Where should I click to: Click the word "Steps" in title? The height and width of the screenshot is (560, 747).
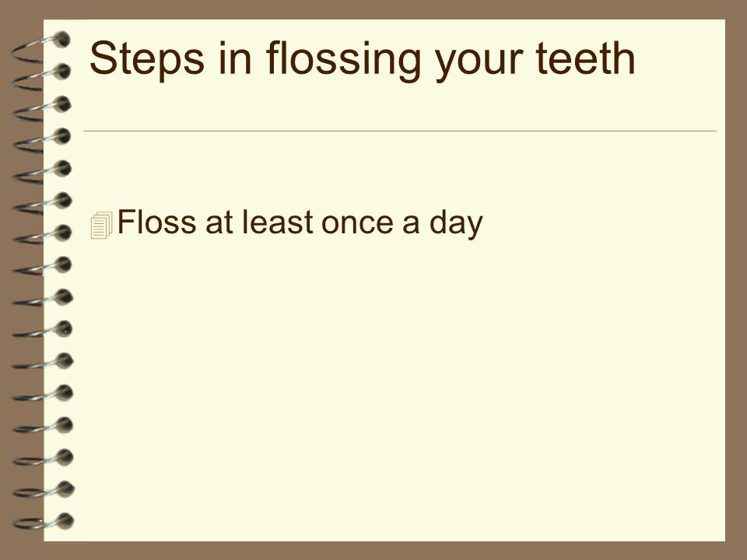tap(147, 59)
